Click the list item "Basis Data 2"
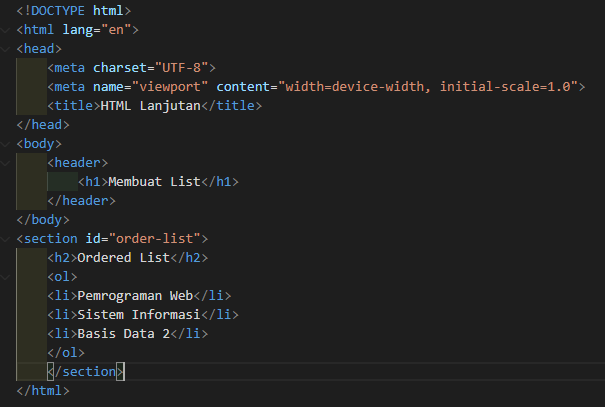This screenshot has width=605, height=407. tap(123, 334)
